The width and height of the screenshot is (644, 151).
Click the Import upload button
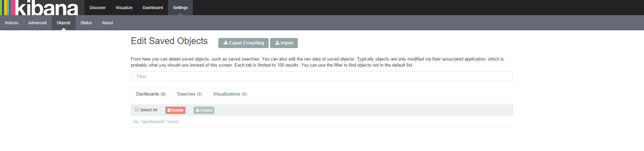pyautogui.click(x=284, y=43)
